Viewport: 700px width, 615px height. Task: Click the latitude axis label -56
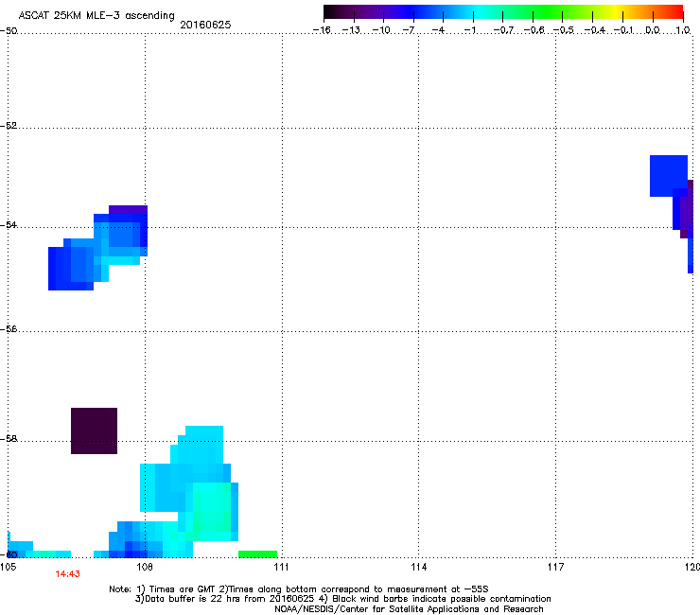[x=9, y=328]
